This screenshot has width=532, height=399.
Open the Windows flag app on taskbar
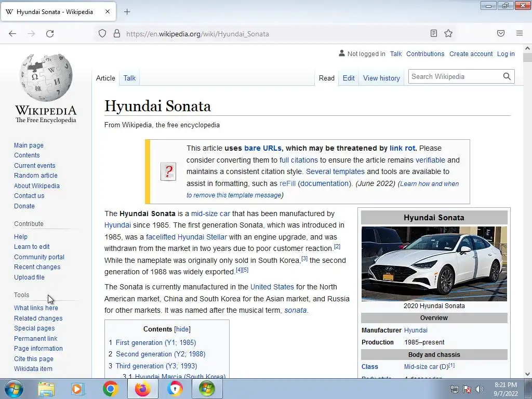point(207,389)
